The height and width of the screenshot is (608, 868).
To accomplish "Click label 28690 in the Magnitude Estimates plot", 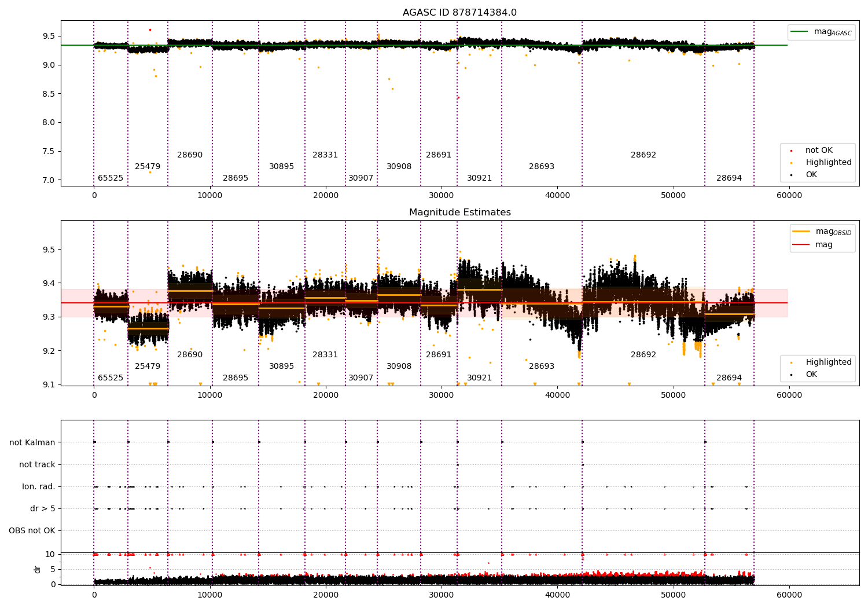I will tap(190, 355).
